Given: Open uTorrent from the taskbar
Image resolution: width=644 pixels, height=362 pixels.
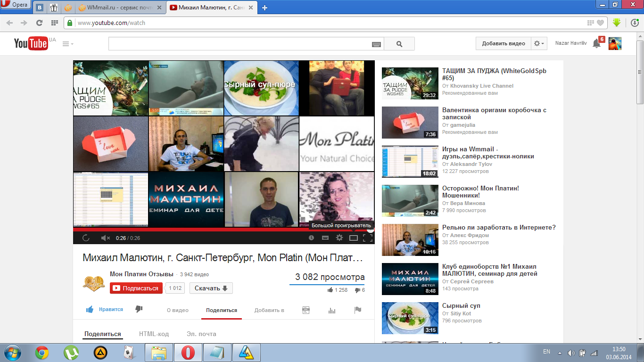Looking at the screenshot, I should [x=71, y=353].
